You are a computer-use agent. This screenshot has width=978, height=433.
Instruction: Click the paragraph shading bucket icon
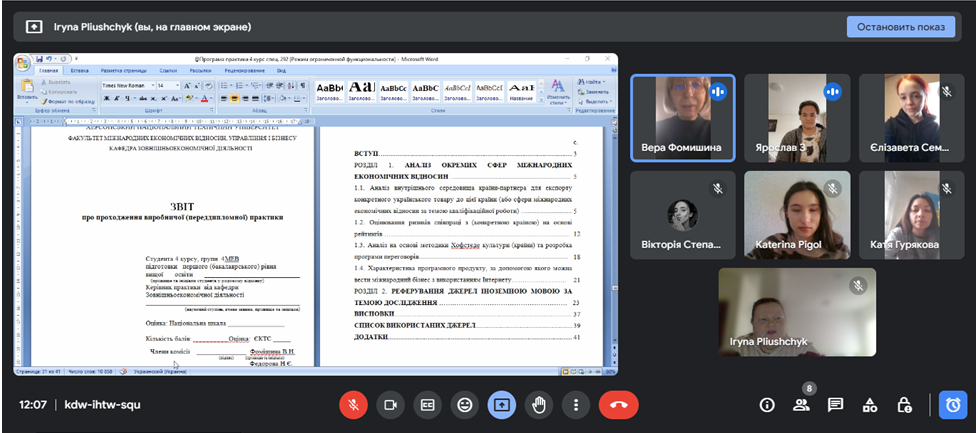(x=284, y=99)
